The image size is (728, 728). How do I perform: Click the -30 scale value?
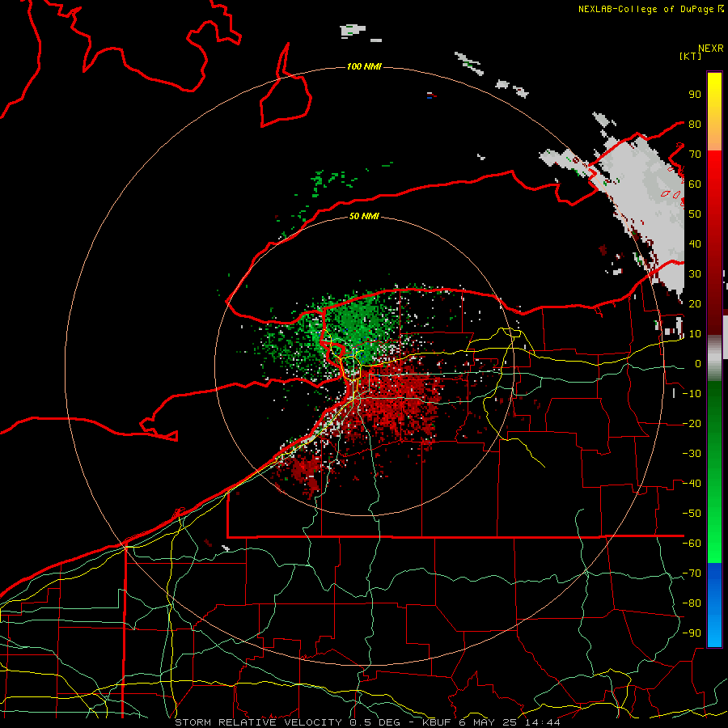(692, 454)
